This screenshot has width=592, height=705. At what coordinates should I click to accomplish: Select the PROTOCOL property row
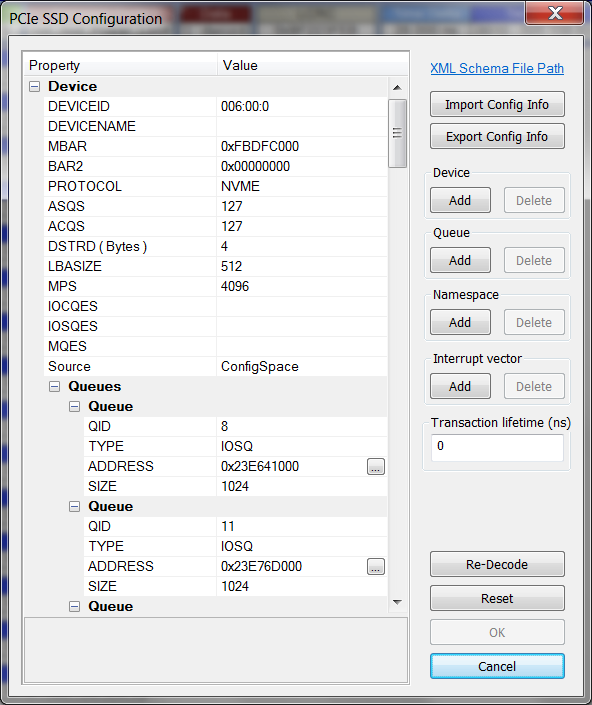(x=215, y=186)
